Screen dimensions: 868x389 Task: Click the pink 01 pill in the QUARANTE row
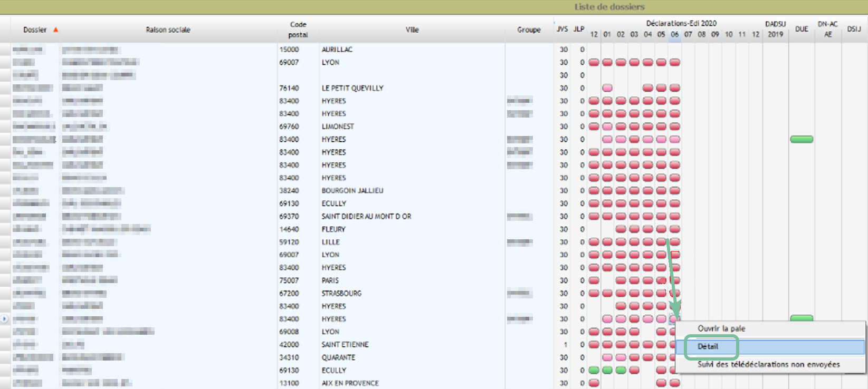tap(607, 357)
